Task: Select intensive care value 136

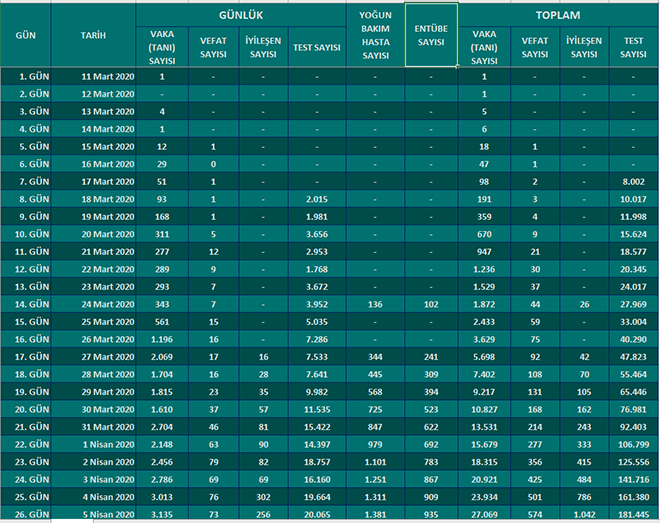Action: (375, 305)
